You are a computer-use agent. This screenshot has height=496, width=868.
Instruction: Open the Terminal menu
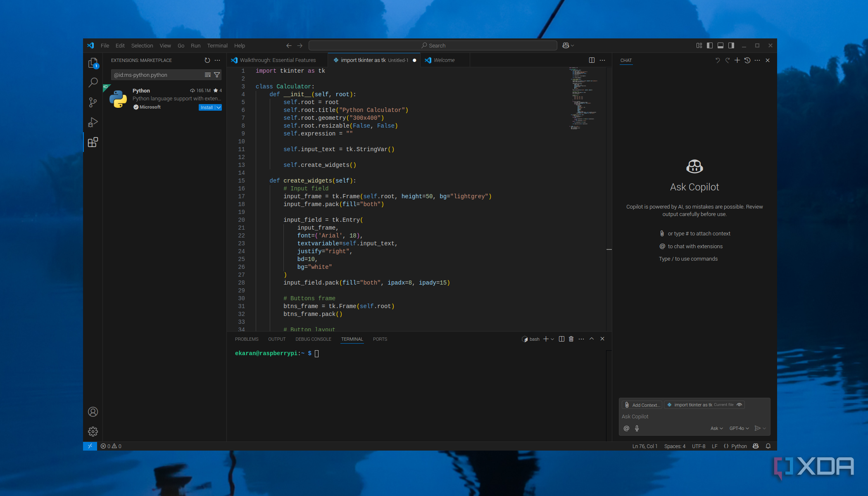217,45
